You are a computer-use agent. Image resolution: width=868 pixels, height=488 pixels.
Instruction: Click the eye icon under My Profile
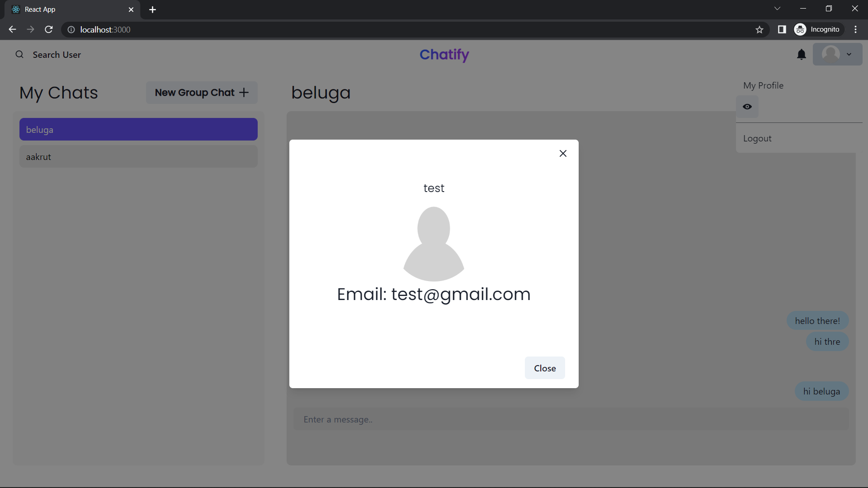748,106
